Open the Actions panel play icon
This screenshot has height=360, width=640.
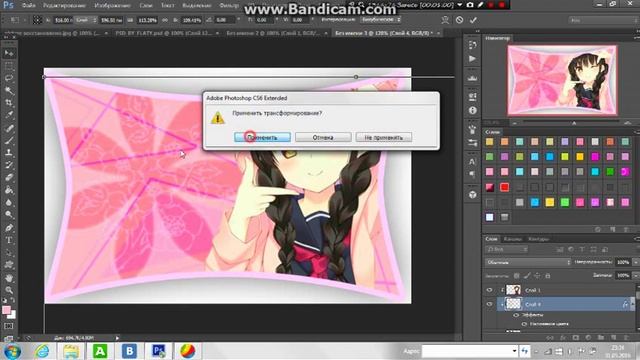pyautogui.click(x=473, y=59)
